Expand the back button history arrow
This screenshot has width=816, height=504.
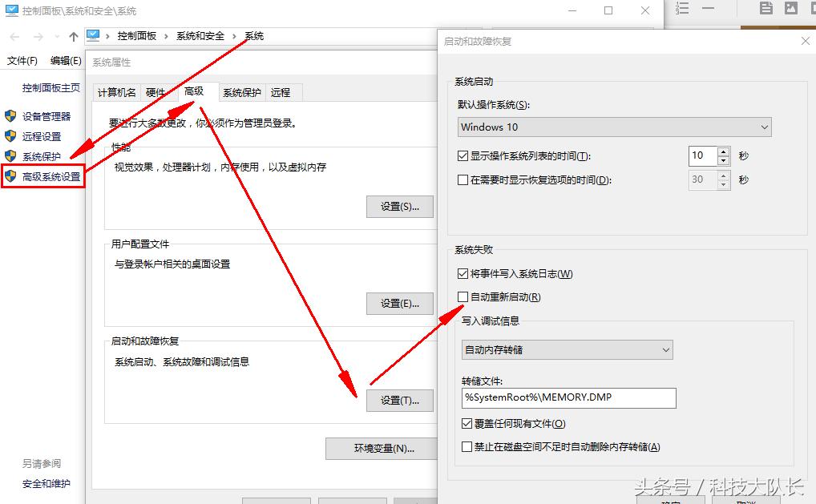[56, 35]
